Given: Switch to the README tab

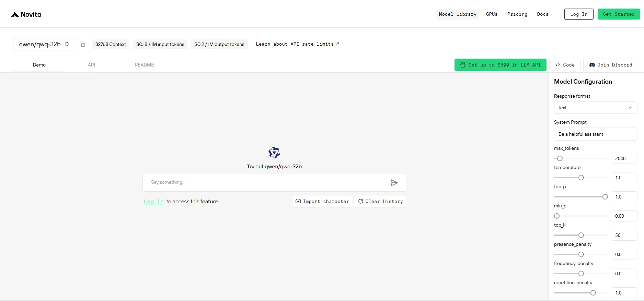Looking at the screenshot, I should click(x=144, y=65).
